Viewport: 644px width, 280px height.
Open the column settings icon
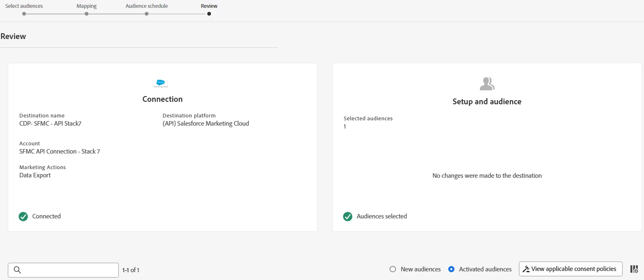coord(634,269)
